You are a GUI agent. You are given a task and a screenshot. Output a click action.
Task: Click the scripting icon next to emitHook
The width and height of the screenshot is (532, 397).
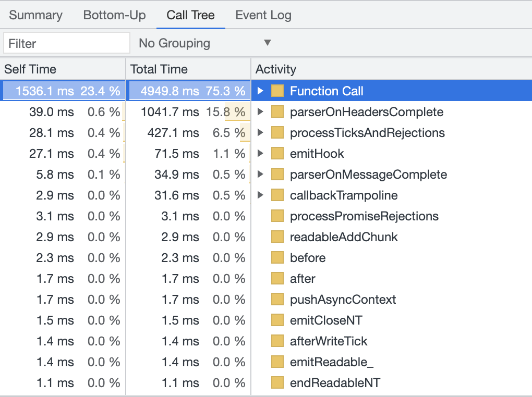point(277,154)
